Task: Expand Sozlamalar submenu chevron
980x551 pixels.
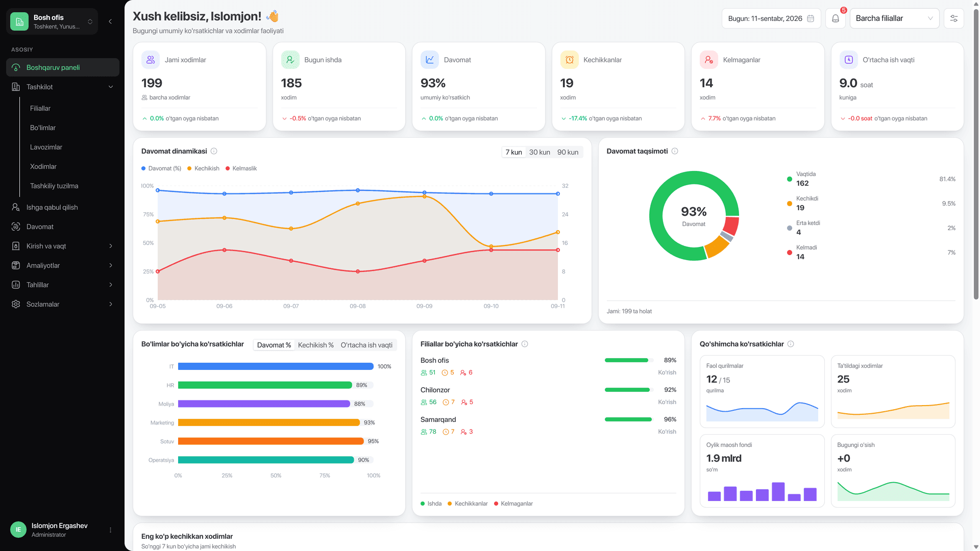Action: pos(111,304)
